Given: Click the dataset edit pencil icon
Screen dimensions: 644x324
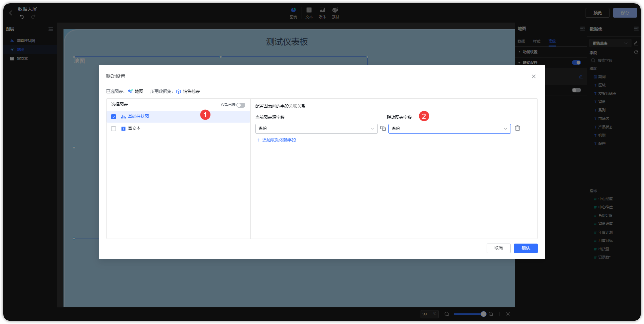Looking at the screenshot, I should (x=636, y=43).
